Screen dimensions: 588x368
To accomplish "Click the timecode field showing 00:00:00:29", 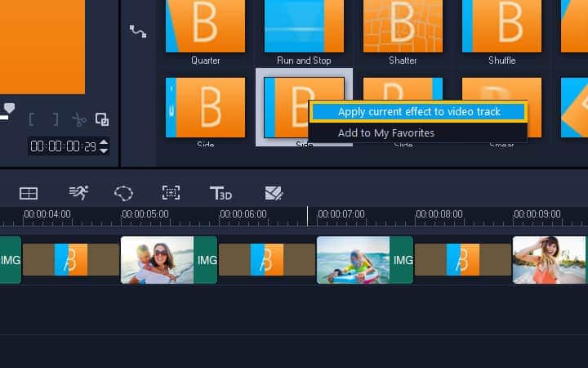I will (x=62, y=146).
